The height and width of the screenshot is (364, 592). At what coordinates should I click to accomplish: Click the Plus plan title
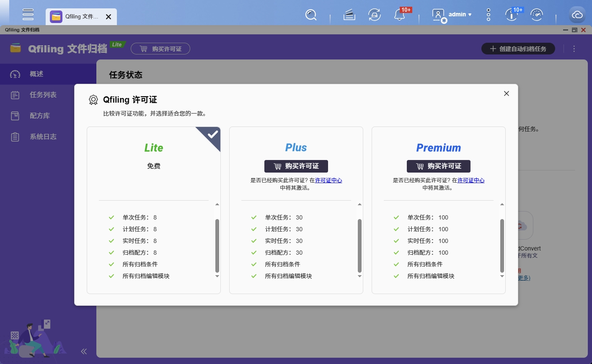point(296,148)
